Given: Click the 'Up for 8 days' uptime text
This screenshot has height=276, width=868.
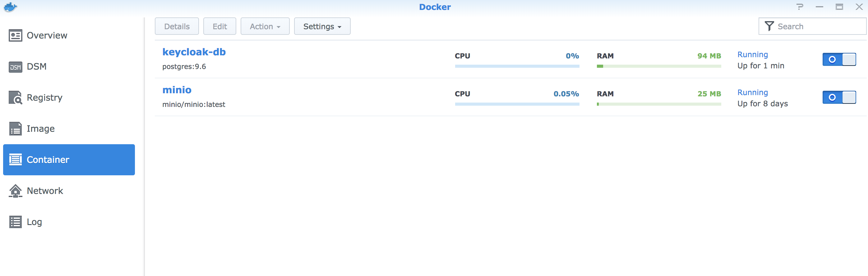Looking at the screenshot, I should pos(763,104).
